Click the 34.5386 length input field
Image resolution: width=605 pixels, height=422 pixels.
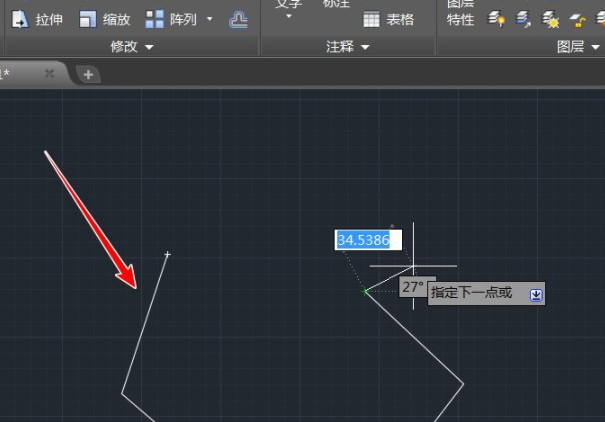368,240
